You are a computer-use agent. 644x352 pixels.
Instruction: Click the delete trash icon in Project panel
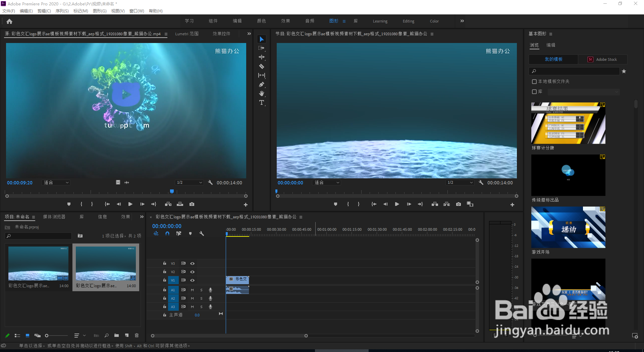[137, 335]
